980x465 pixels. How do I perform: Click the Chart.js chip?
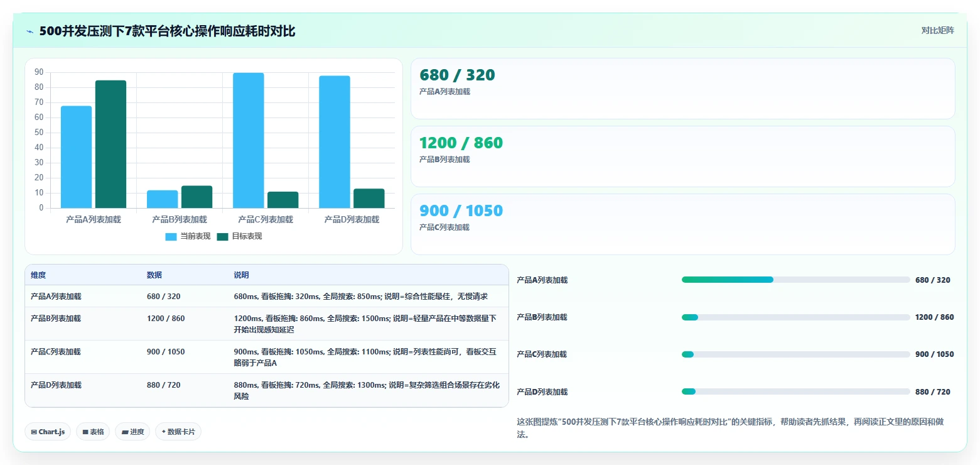tap(48, 432)
